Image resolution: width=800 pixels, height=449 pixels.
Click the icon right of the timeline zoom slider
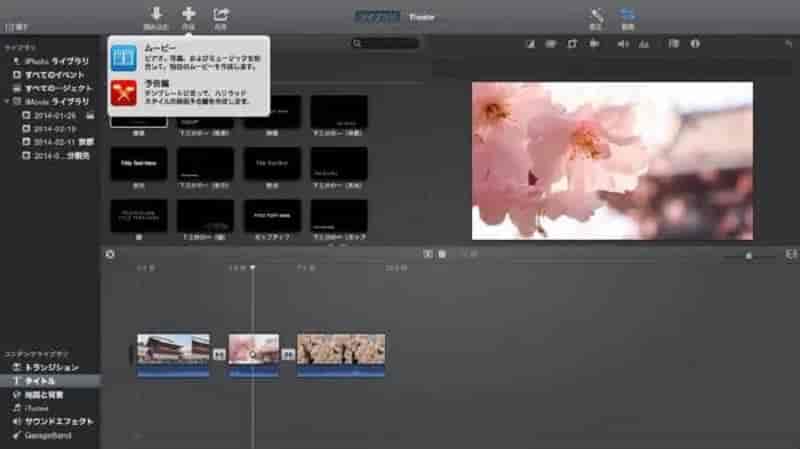point(791,254)
